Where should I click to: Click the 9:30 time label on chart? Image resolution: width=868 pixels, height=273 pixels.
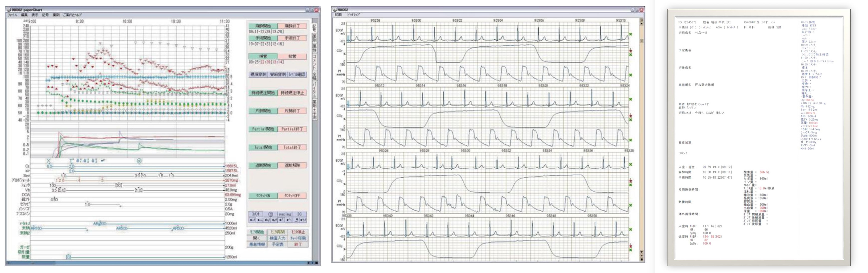point(80,21)
